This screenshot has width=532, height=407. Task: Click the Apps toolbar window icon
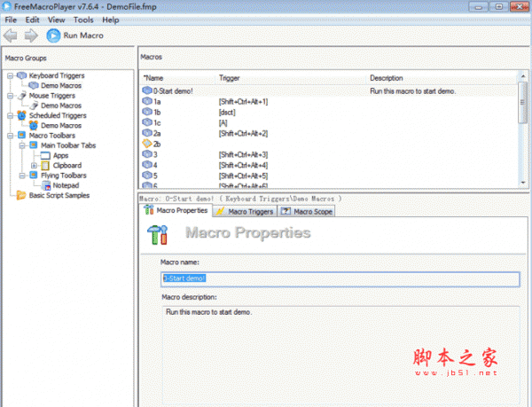pos(45,156)
